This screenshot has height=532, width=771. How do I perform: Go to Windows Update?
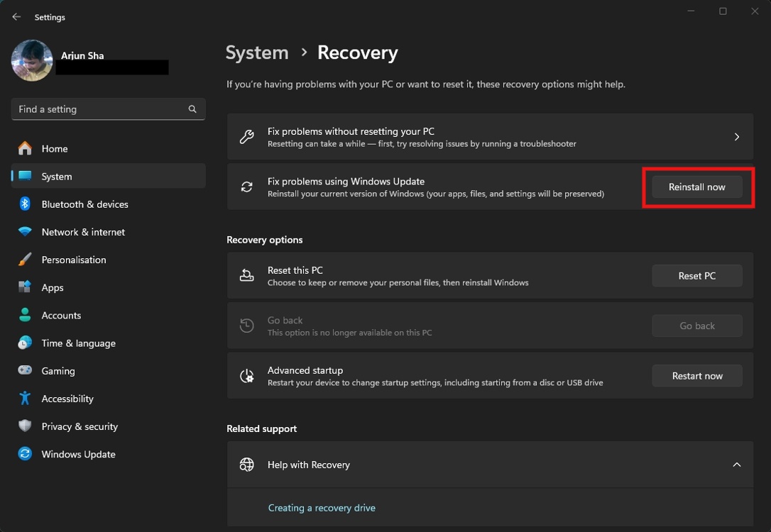pos(77,454)
